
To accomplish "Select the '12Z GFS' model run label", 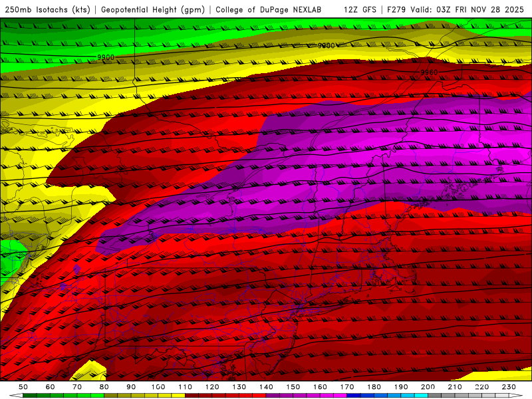I will tap(360, 9).
